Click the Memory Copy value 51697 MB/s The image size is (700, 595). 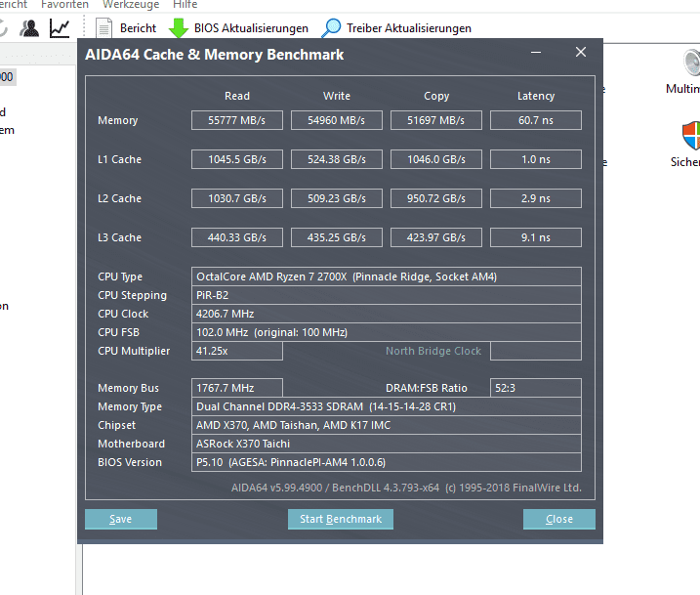click(436, 120)
